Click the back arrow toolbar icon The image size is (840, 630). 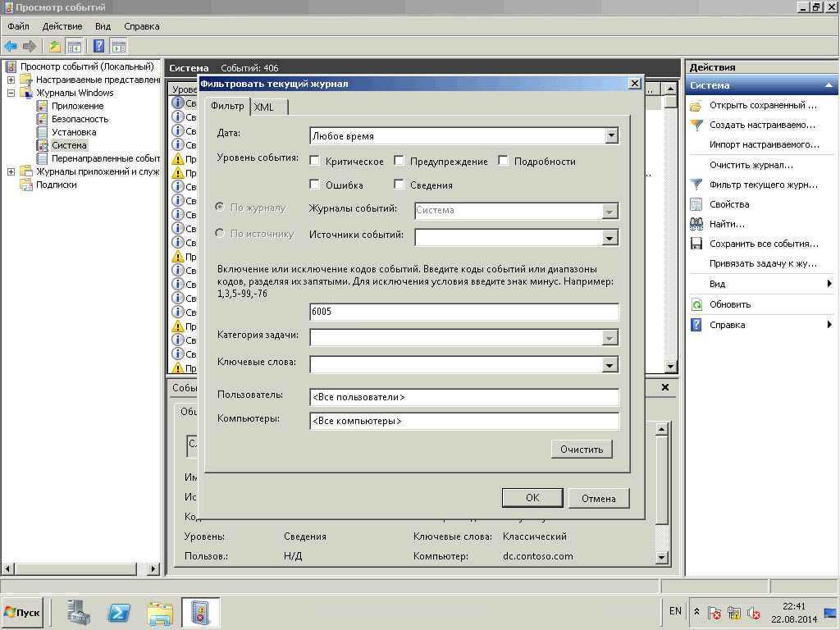[x=11, y=46]
